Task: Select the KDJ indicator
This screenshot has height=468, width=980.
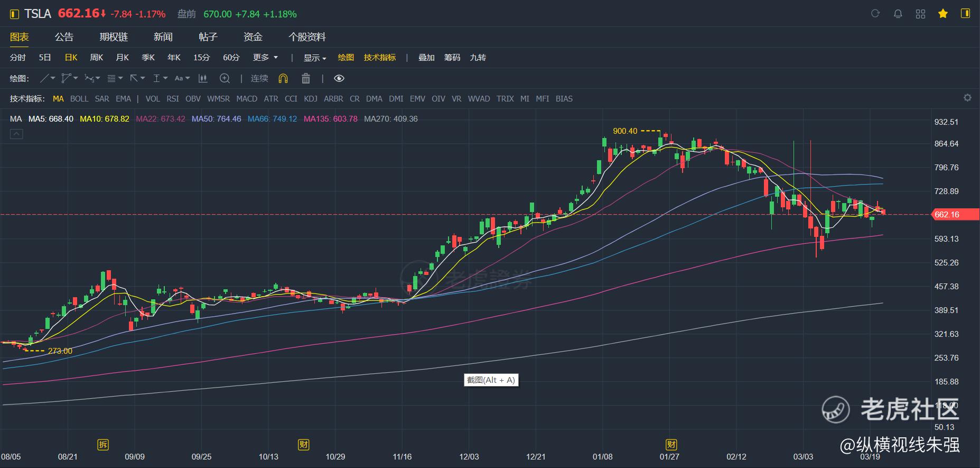Action: pyautogui.click(x=311, y=99)
